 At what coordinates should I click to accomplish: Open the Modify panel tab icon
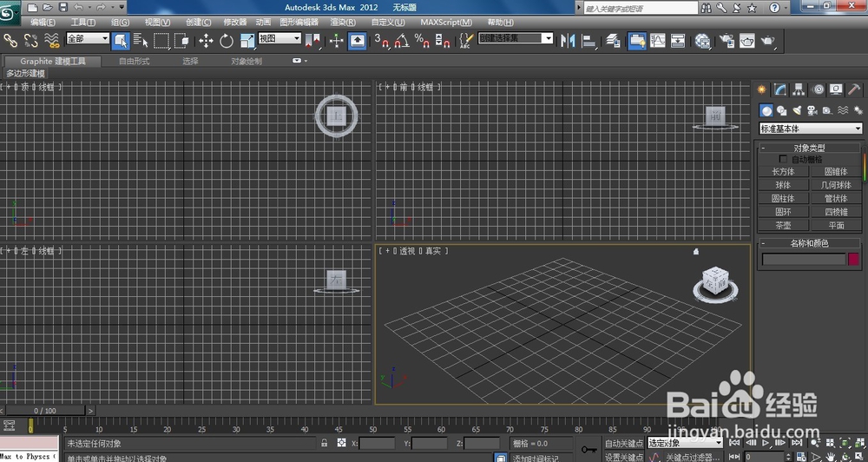coord(780,89)
